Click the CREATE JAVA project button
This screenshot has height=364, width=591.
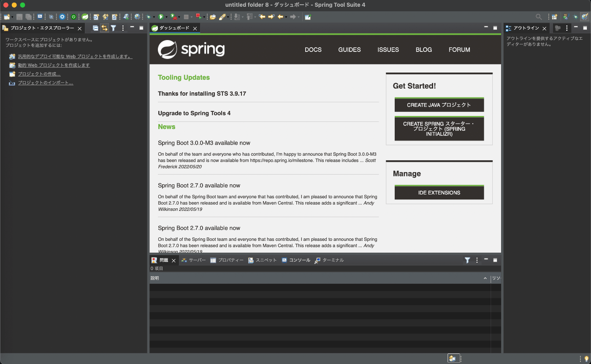pyautogui.click(x=439, y=105)
